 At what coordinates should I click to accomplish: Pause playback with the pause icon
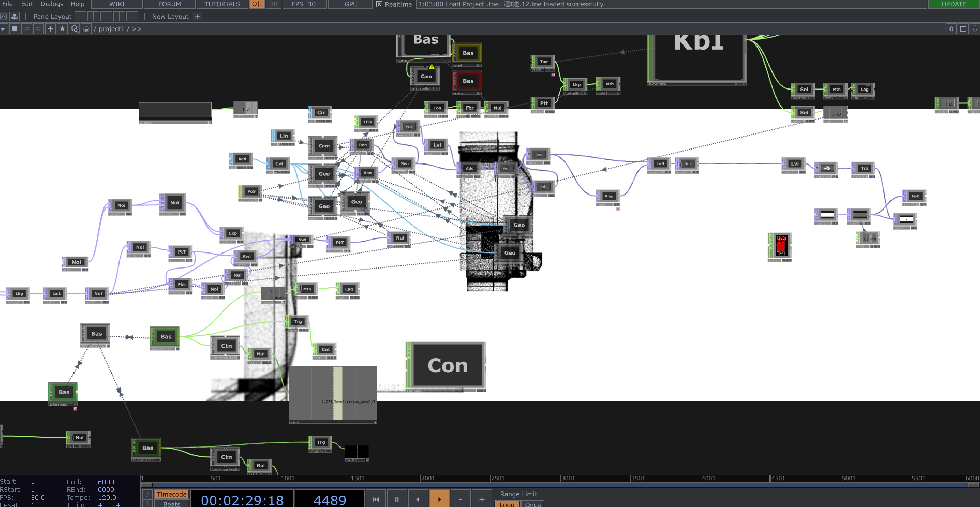point(397,499)
